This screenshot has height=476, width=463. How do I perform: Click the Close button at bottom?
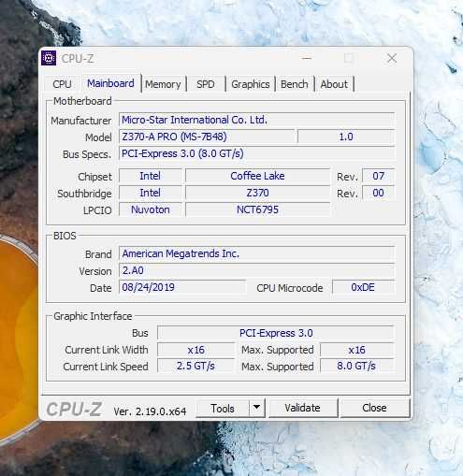click(x=374, y=408)
